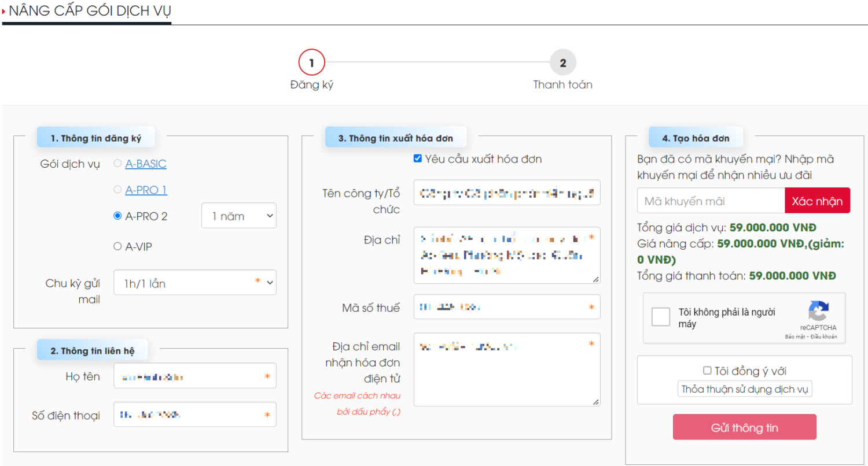Image resolution: width=868 pixels, height=466 pixels.
Task: Click the invoice email address textarea
Action: click(x=507, y=369)
